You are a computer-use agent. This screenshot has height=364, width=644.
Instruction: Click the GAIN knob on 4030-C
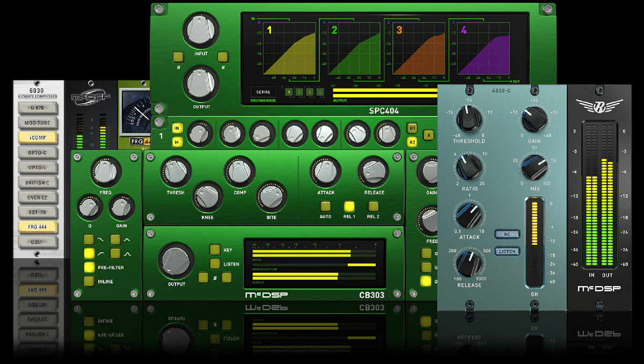pyautogui.click(x=534, y=118)
